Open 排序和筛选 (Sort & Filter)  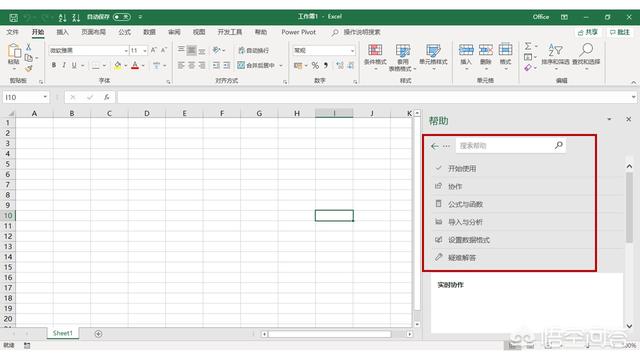tap(555, 56)
